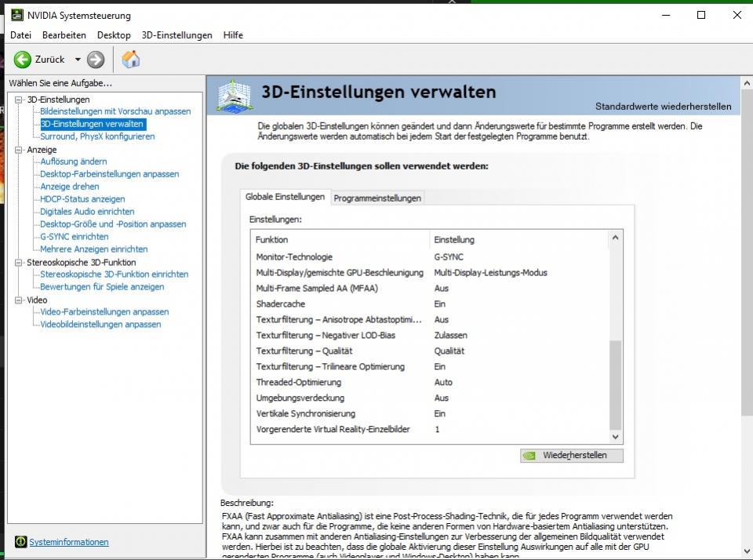753x560 pixels.
Task: Collapse the Anzeige tree node
Action: pyautogui.click(x=19, y=150)
